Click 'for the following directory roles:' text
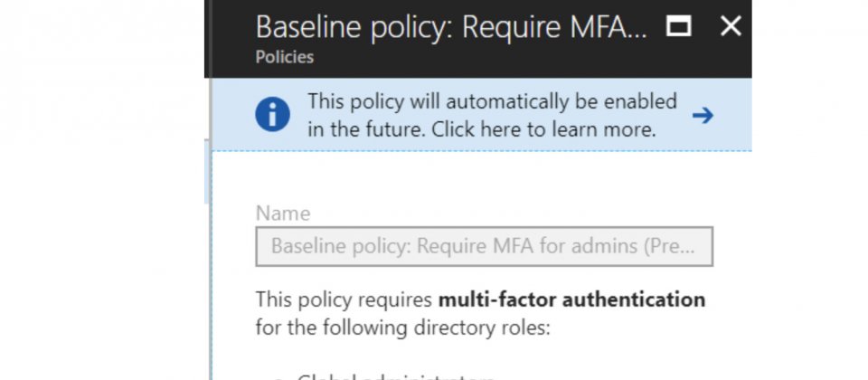 click(403, 328)
